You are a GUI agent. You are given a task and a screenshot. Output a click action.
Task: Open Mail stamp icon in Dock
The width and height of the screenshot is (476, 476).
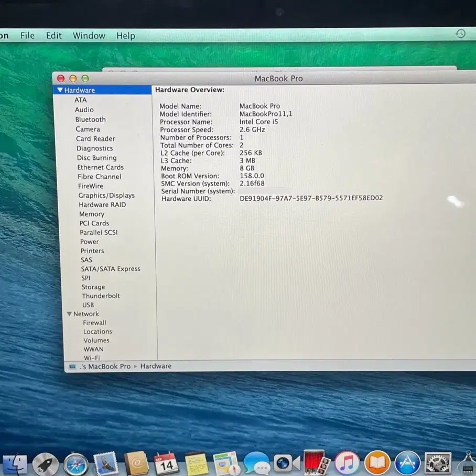pos(106,464)
